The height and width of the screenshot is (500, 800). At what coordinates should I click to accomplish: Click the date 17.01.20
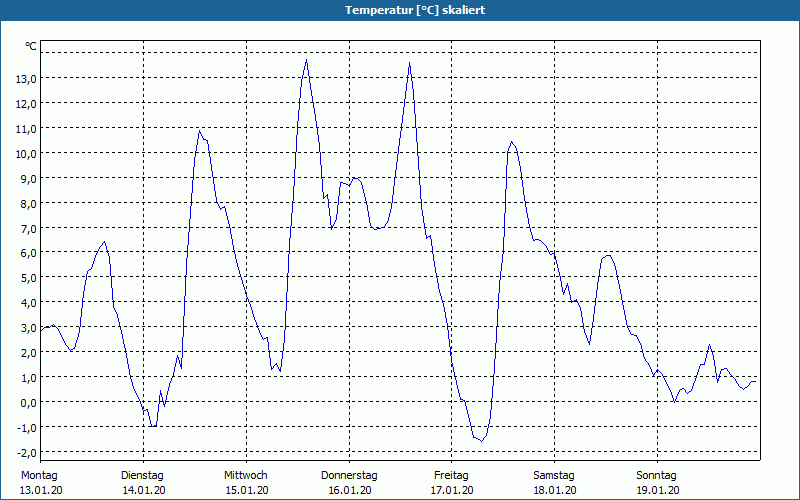coord(452,490)
